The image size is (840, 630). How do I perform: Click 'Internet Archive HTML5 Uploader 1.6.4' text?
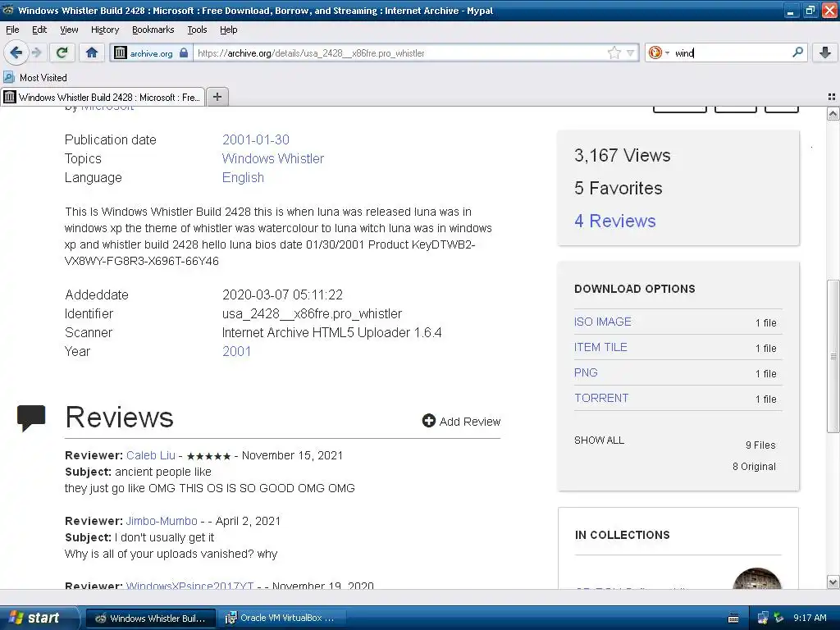(x=331, y=333)
